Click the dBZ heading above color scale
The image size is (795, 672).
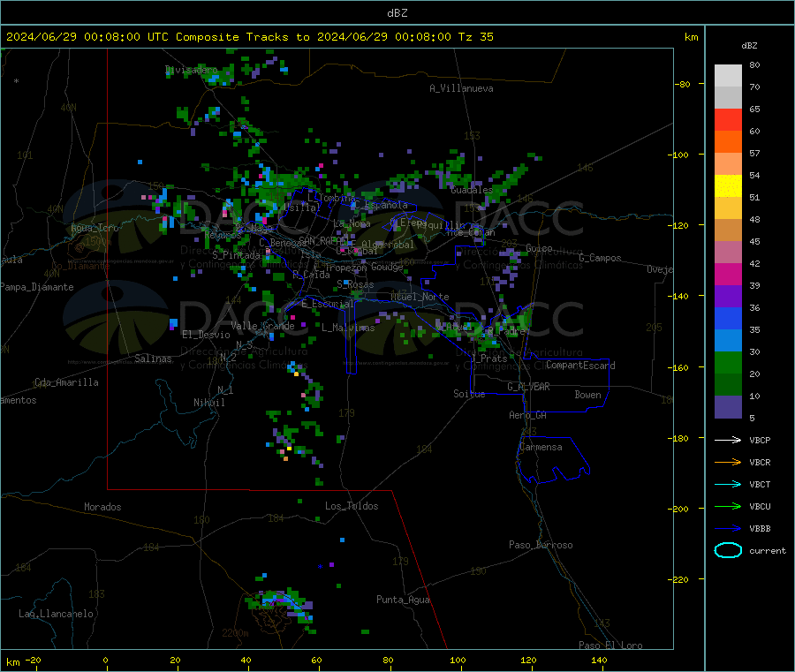tap(749, 46)
